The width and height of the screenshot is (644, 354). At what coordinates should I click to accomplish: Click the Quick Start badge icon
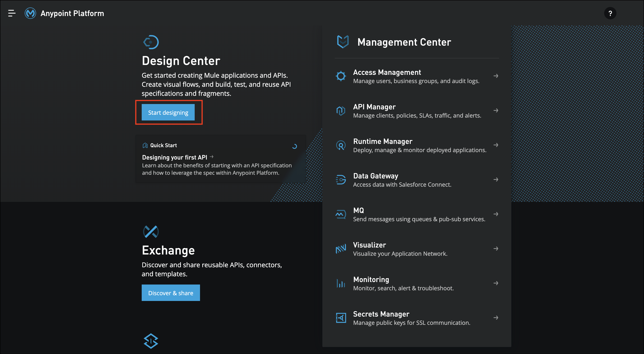point(145,146)
